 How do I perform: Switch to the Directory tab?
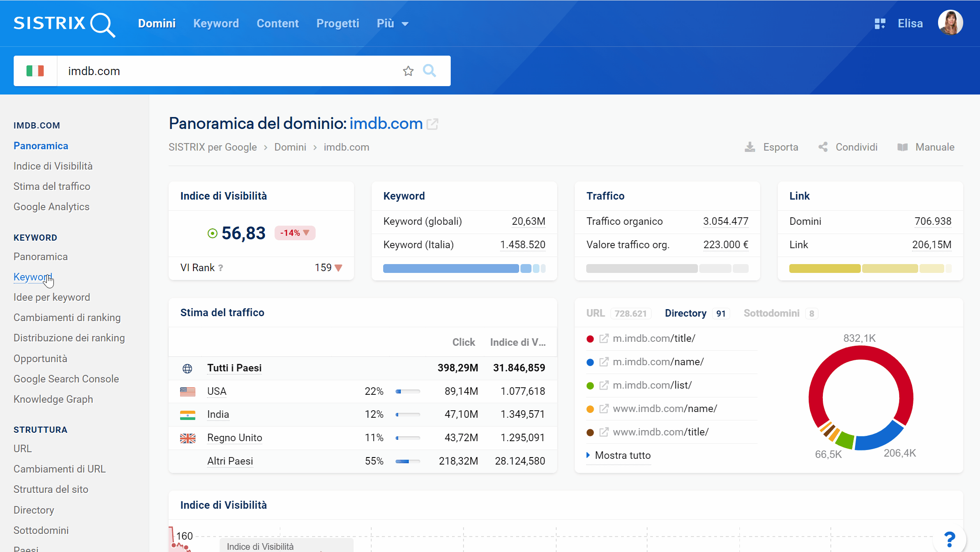(x=697, y=313)
